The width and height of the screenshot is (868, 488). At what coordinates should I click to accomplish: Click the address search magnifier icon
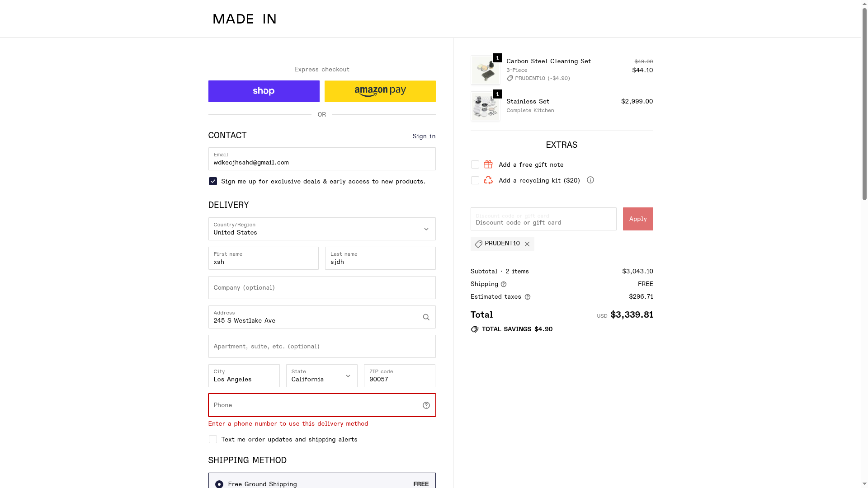[426, 317]
